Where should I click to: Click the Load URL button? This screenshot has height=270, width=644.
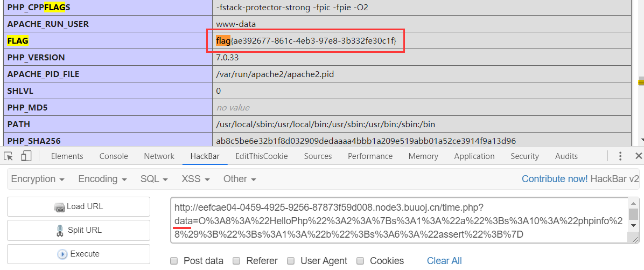[79, 207]
